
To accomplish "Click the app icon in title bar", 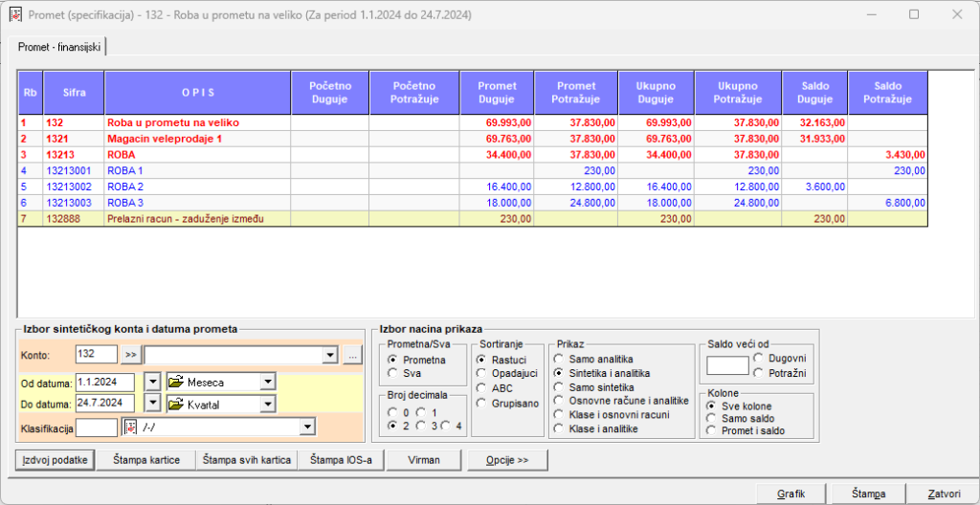I will coord(14,15).
